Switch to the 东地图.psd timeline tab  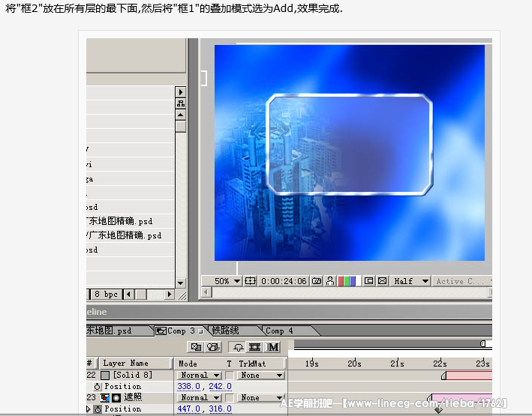[x=117, y=331]
